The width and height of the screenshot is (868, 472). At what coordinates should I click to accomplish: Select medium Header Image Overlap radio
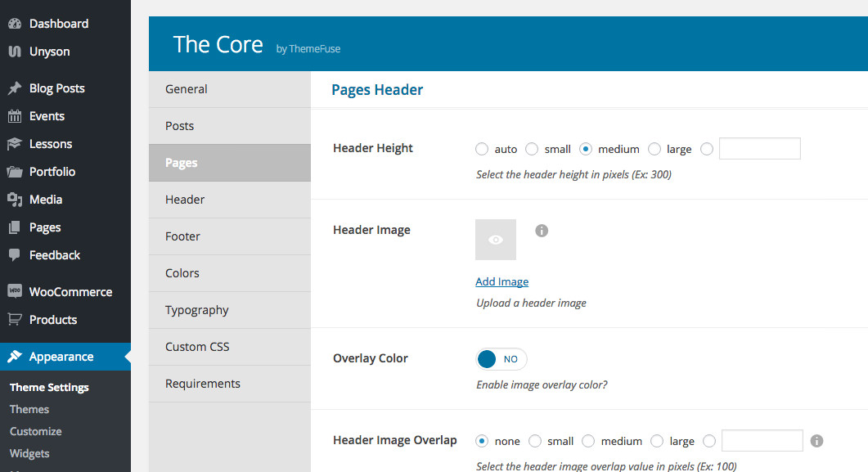click(588, 441)
